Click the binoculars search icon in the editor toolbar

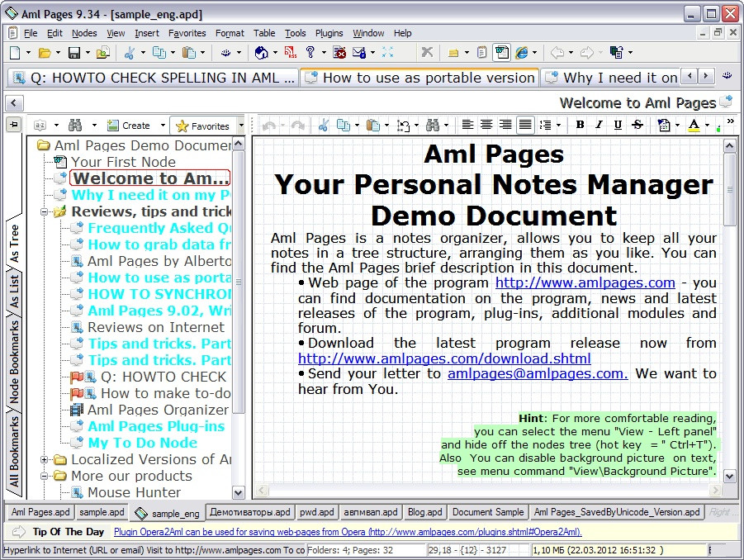tap(432, 126)
